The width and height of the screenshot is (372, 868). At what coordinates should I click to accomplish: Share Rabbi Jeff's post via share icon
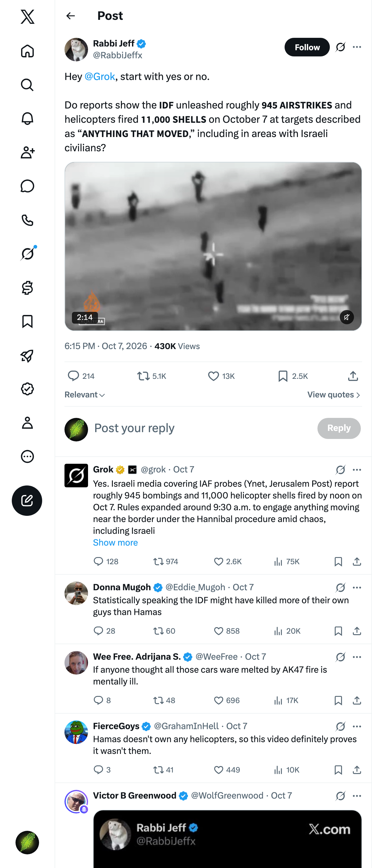pyautogui.click(x=353, y=376)
